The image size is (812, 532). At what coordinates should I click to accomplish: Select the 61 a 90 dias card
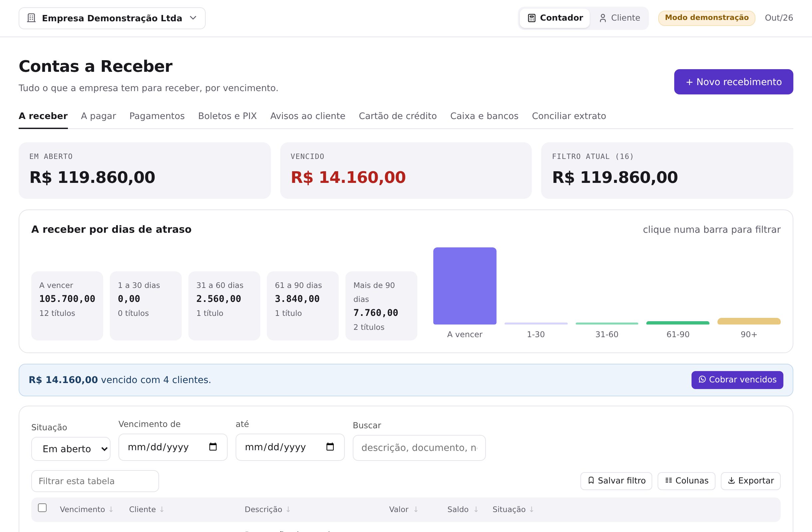point(303,306)
